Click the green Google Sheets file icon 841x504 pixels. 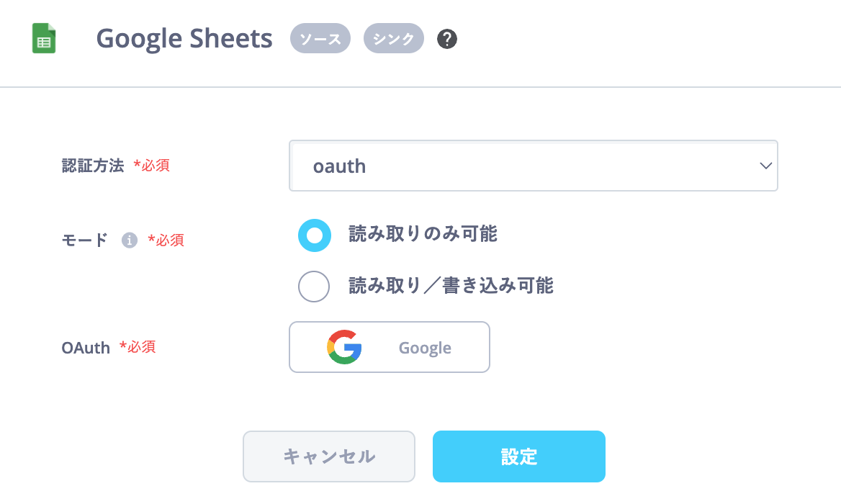[x=44, y=39]
